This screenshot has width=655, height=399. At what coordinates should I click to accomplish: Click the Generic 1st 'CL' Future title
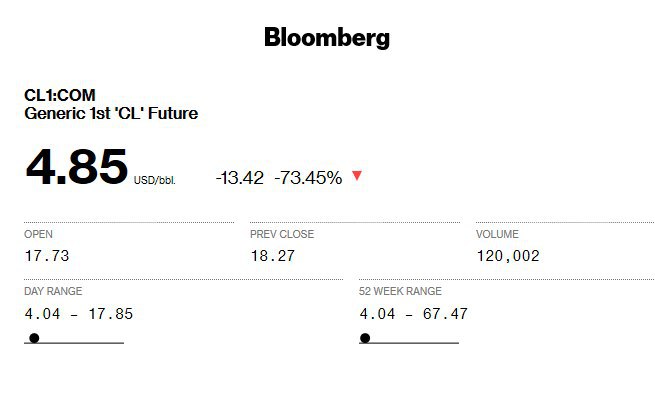(111, 113)
